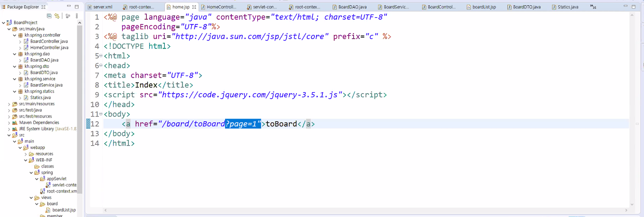Click line number 14 in the gutter
This screenshot has width=644, height=217.
coord(95,143)
